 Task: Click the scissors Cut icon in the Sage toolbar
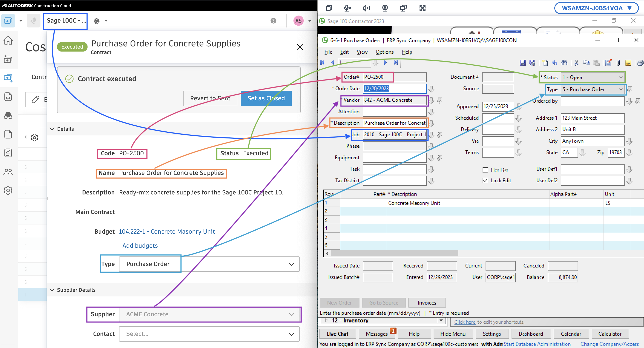[576, 63]
